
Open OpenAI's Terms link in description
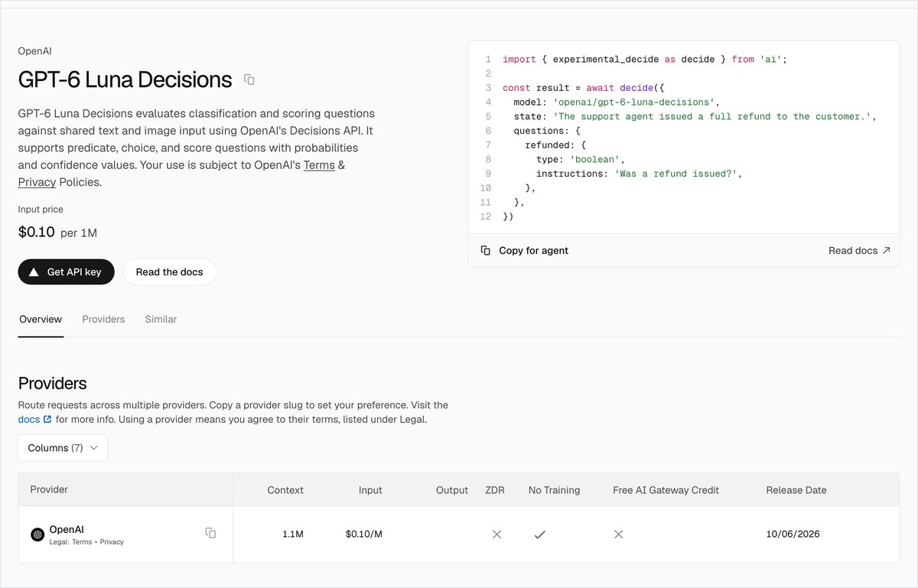click(319, 165)
